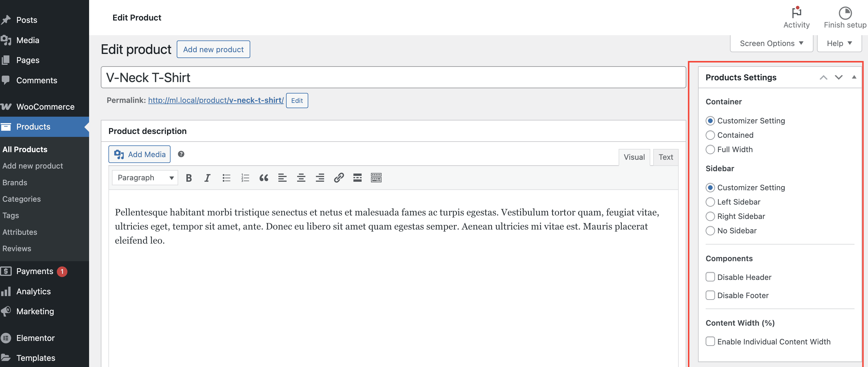
Task: Apply italic formatting in editor
Action: pos(207,178)
